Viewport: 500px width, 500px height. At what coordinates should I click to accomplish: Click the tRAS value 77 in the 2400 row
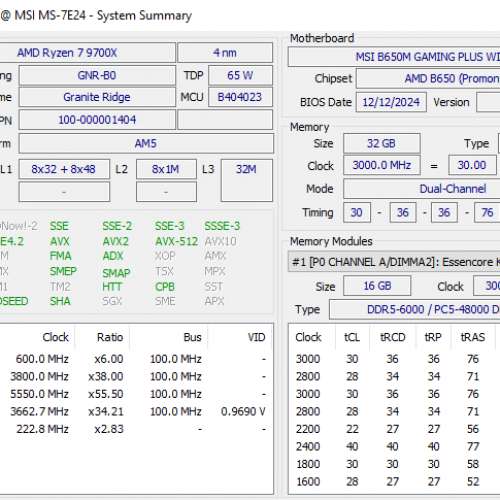pyautogui.click(x=473, y=447)
